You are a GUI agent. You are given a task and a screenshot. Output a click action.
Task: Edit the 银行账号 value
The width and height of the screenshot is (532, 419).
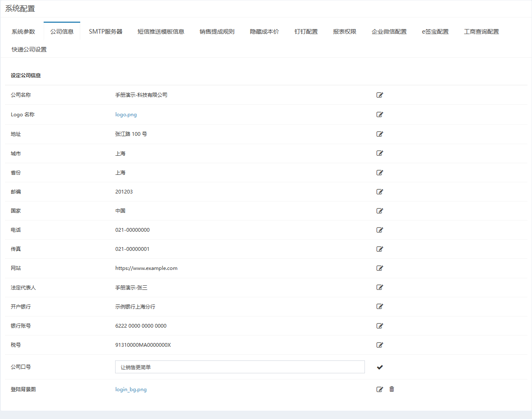coord(379,326)
